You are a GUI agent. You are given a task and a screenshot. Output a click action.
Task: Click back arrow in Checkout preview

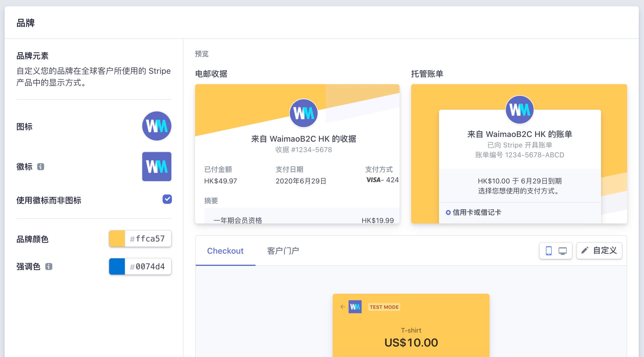(x=343, y=307)
